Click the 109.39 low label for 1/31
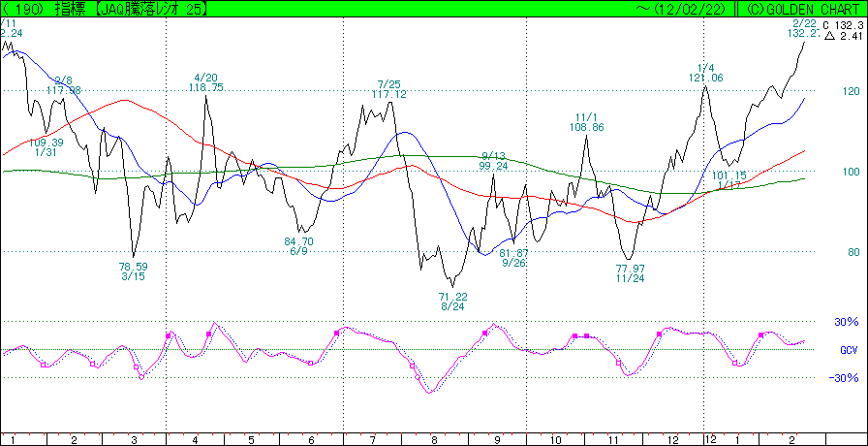This screenshot has height=446, width=868. (x=46, y=143)
